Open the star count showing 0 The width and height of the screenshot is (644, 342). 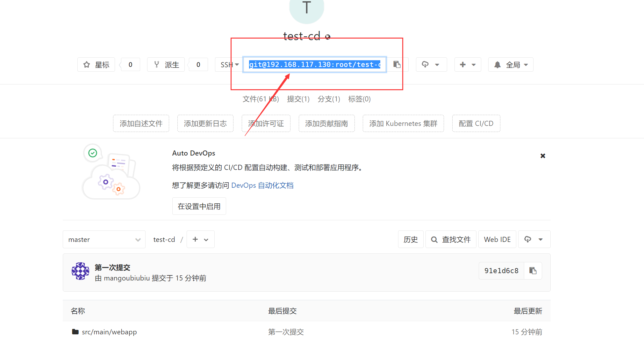pos(130,65)
